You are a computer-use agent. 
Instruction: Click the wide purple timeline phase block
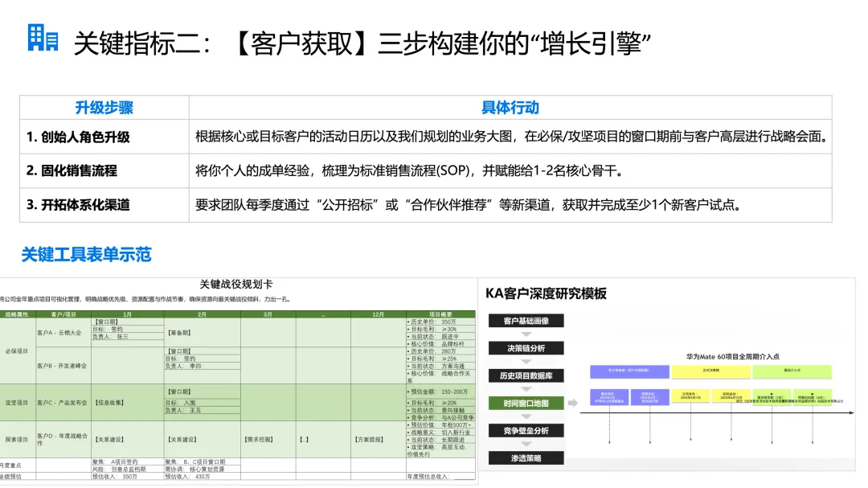coord(629,371)
